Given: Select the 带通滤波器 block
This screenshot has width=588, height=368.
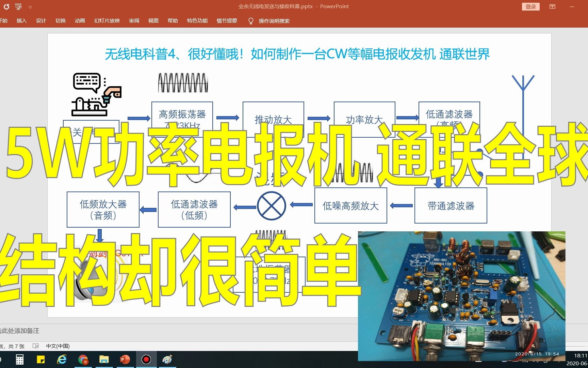Looking at the screenshot, I should click(451, 206).
